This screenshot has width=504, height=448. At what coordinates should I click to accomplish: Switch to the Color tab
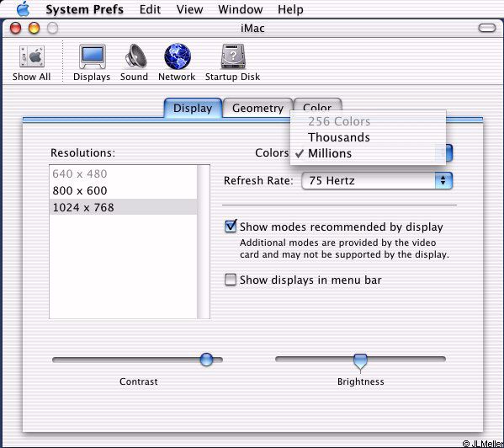[317, 104]
